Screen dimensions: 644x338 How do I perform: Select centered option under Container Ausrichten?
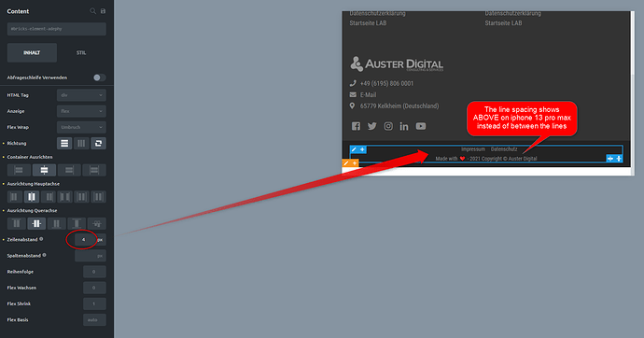[45, 170]
